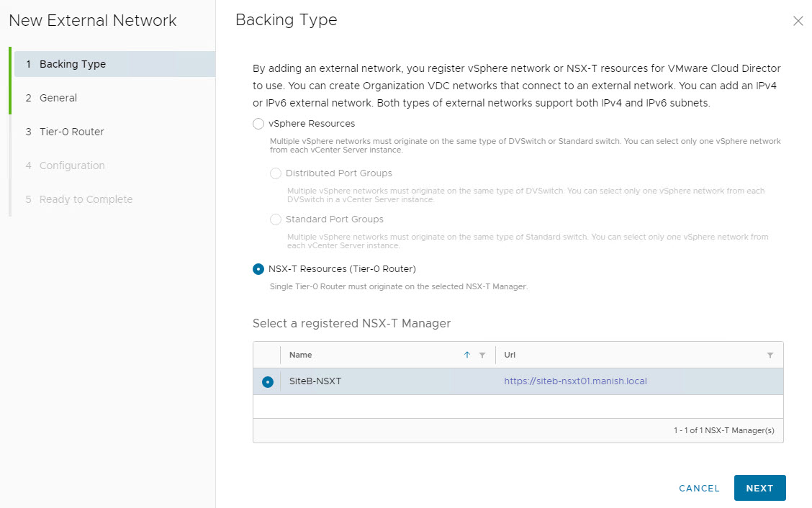Open the siteb-nsxt01.manish.local URL link
The image size is (812, 508).
pos(575,381)
